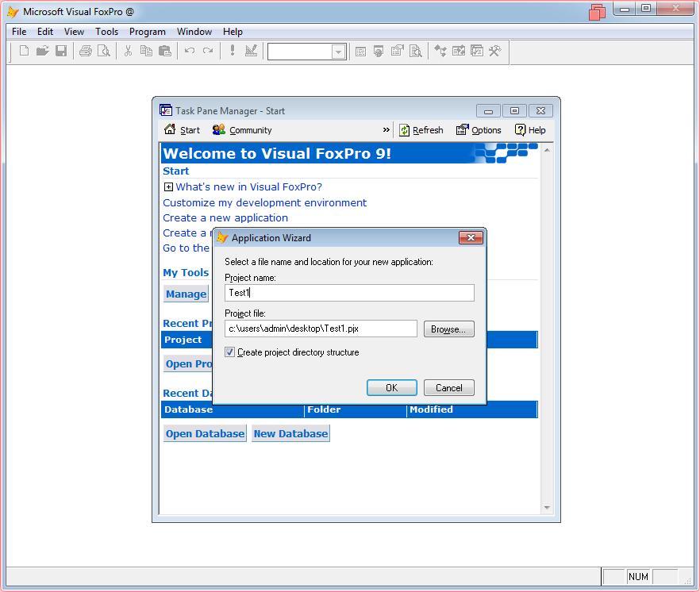Viewport: 700px width, 592px height.
Task: Click the Run exclamation mark icon
Action: [232, 51]
